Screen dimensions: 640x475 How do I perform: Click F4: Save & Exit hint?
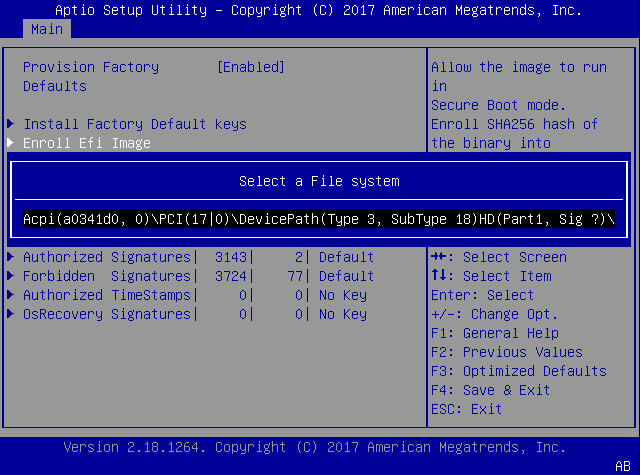pos(491,390)
